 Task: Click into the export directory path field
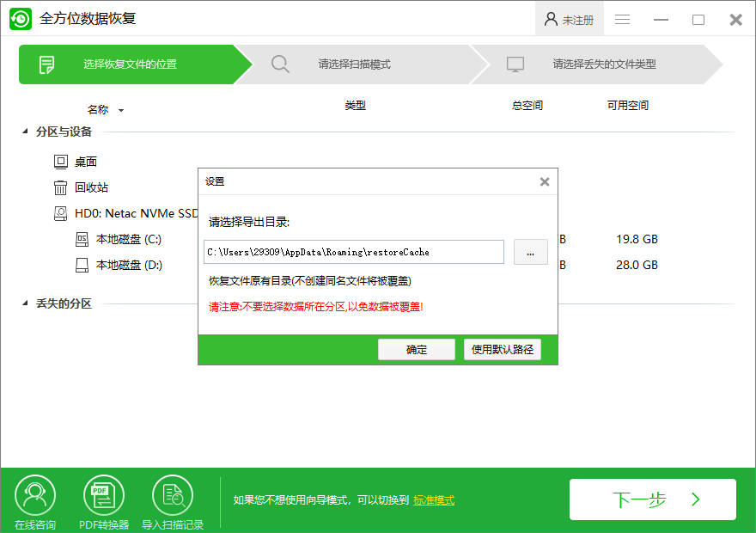(x=354, y=252)
